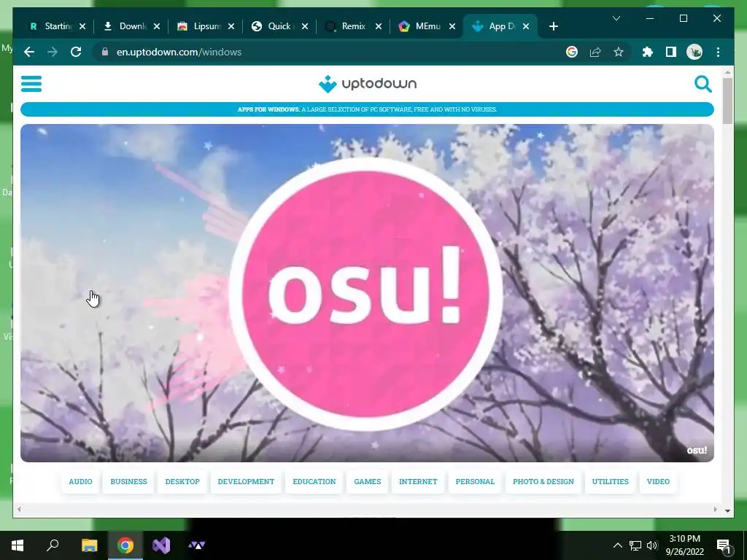Open the Utilities category
Screen dimensions: 747x560
611,481
